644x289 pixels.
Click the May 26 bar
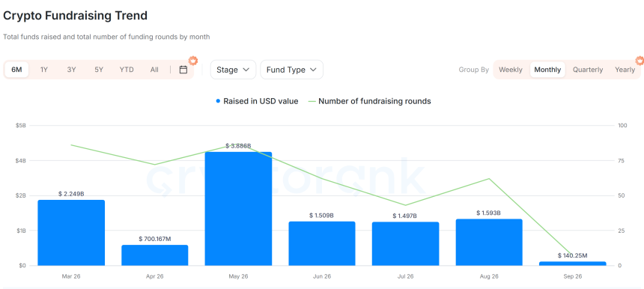pos(238,209)
